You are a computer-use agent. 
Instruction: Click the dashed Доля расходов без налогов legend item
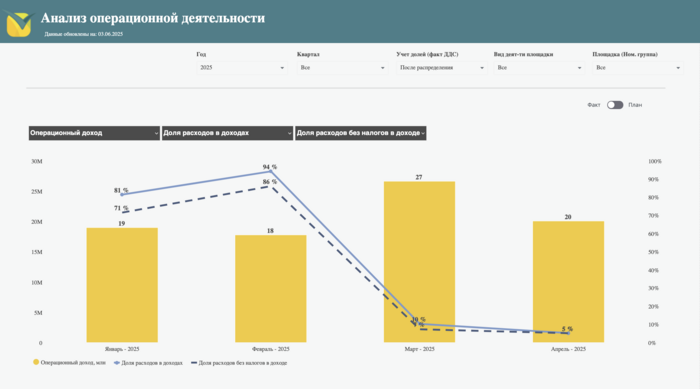(x=239, y=363)
